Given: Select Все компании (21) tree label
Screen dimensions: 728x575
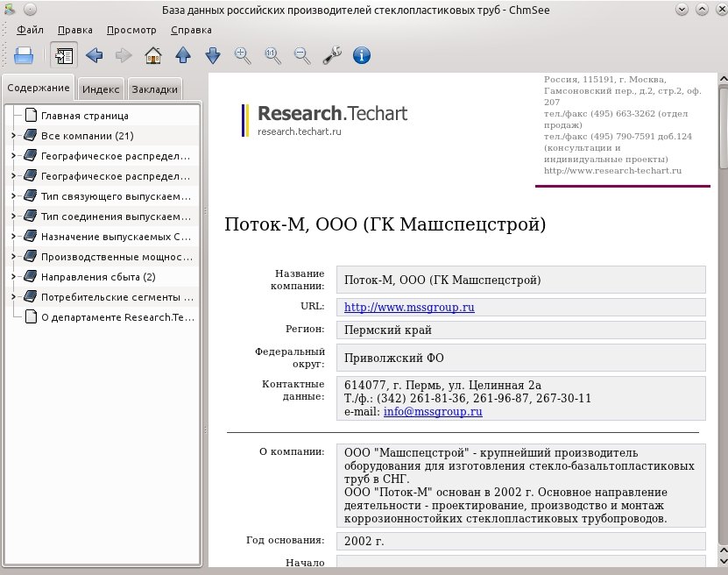Looking at the screenshot, I should click(x=88, y=136).
